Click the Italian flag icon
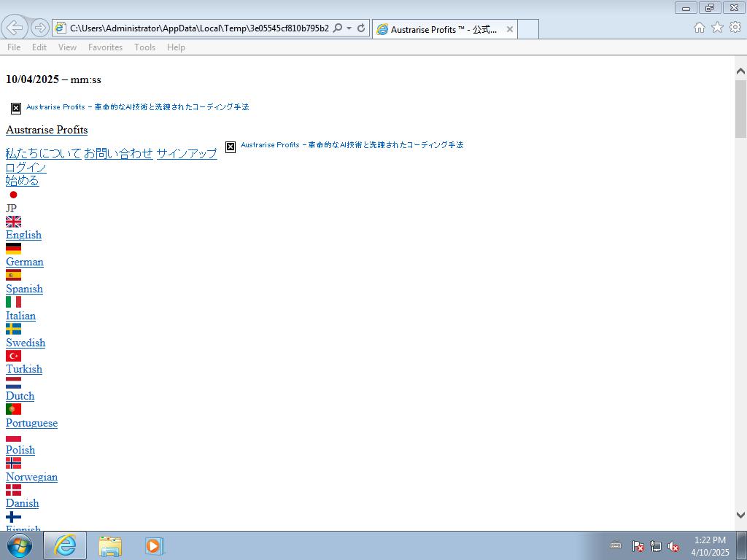 click(13, 302)
